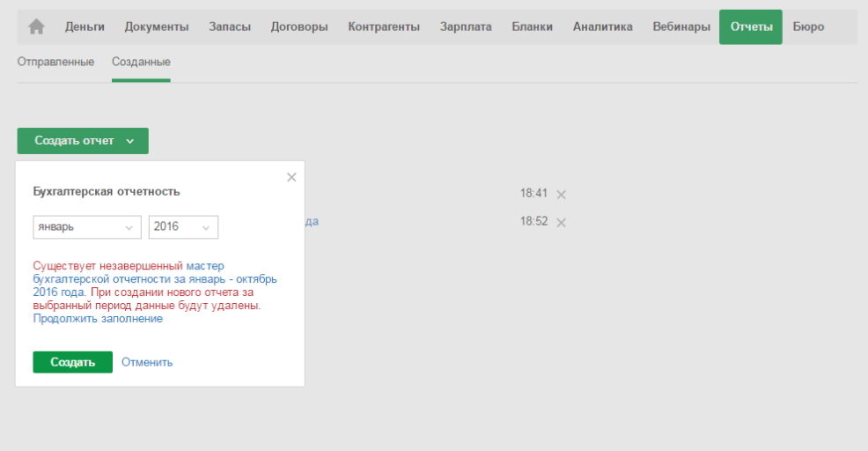Delete the report created at 18:52
The height and width of the screenshot is (451, 868).
tap(562, 223)
